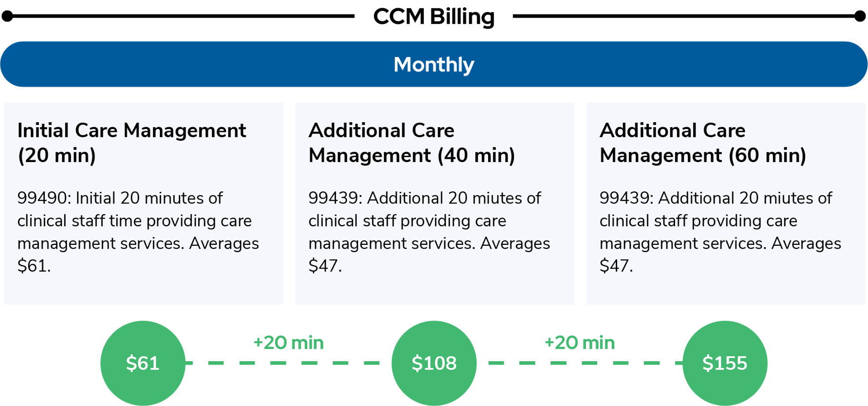Screen dimensions: 868x406
Task: Click the CCM Billing title
Action: click(x=434, y=17)
